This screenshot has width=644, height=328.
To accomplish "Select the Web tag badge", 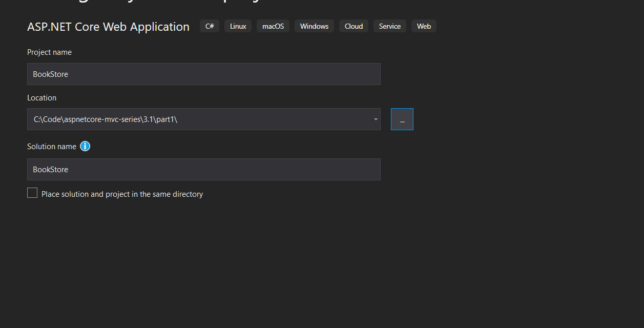I will (x=424, y=26).
